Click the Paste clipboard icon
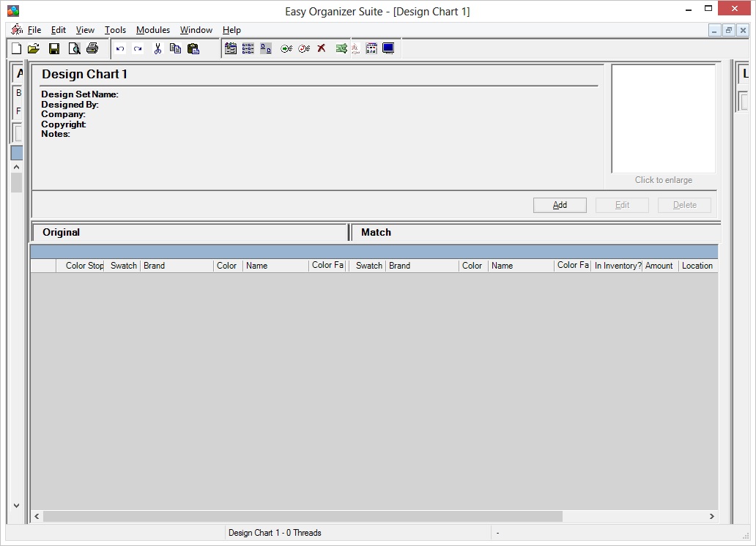The image size is (756, 546). tap(193, 49)
